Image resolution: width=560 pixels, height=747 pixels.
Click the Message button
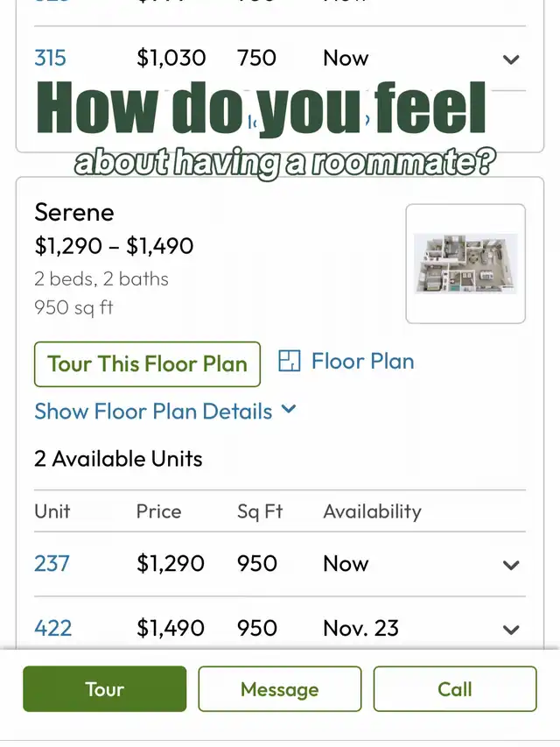click(279, 689)
